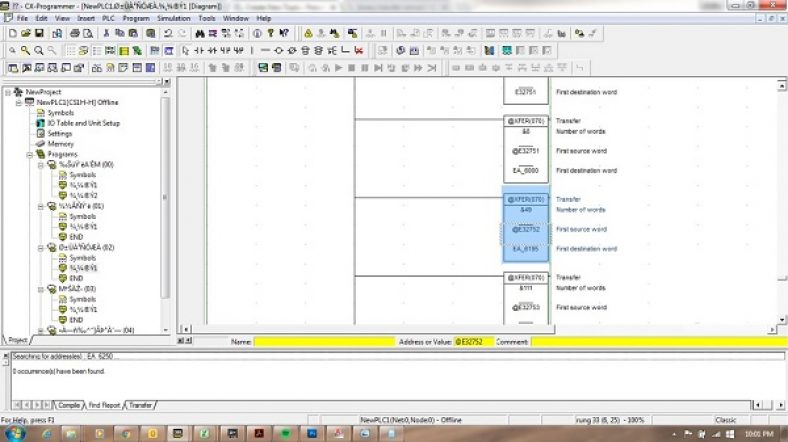The image size is (788, 442).
Task: Switch to the Transfer output tab
Action: pos(141,405)
